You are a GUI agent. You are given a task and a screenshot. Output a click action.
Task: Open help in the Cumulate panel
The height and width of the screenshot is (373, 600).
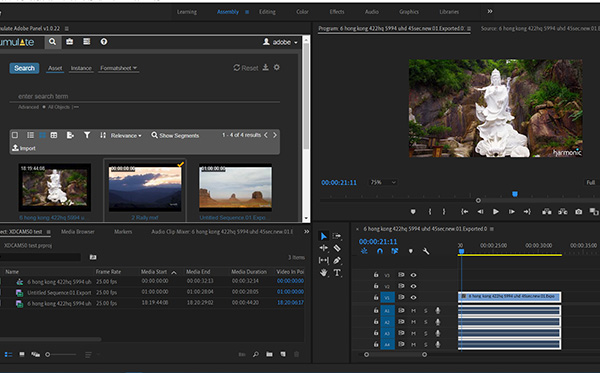[x=104, y=42]
